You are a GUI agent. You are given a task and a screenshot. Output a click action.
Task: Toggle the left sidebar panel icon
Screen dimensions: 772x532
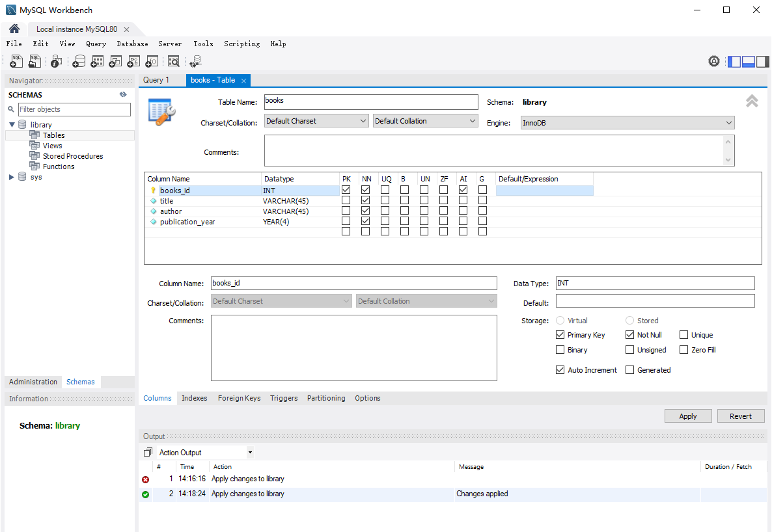point(734,62)
